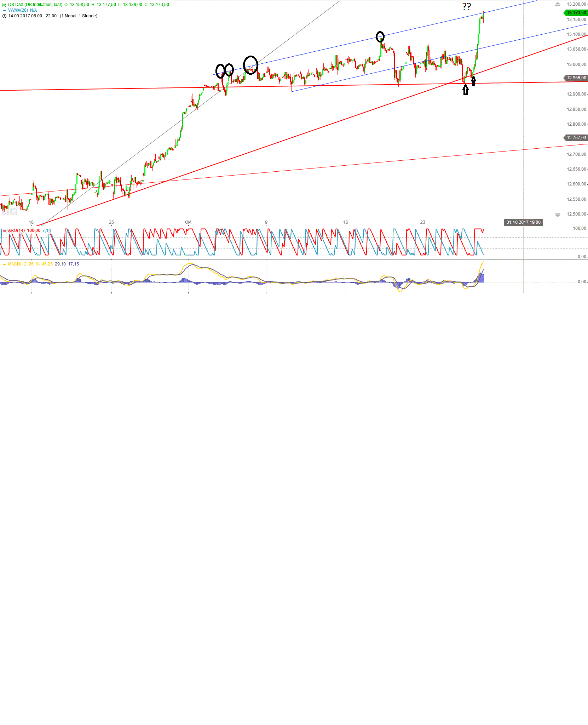The width and height of the screenshot is (588, 725).
Task: Click the 13.100,00 price axis label
Action: point(576,34)
